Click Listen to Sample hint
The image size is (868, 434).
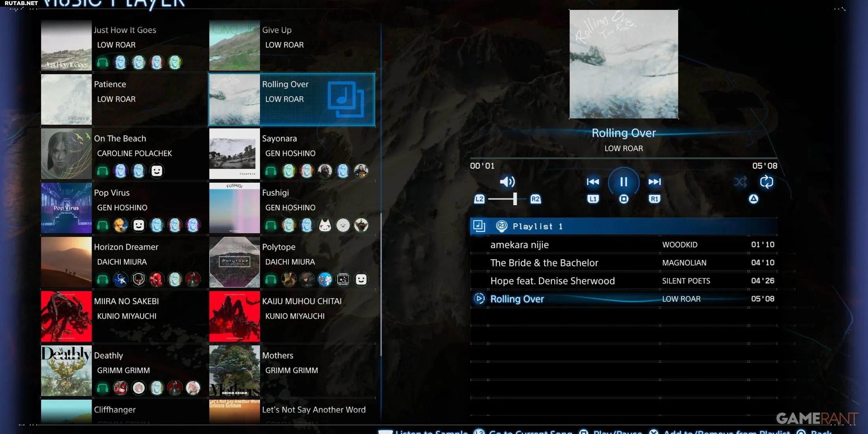[x=423, y=431]
